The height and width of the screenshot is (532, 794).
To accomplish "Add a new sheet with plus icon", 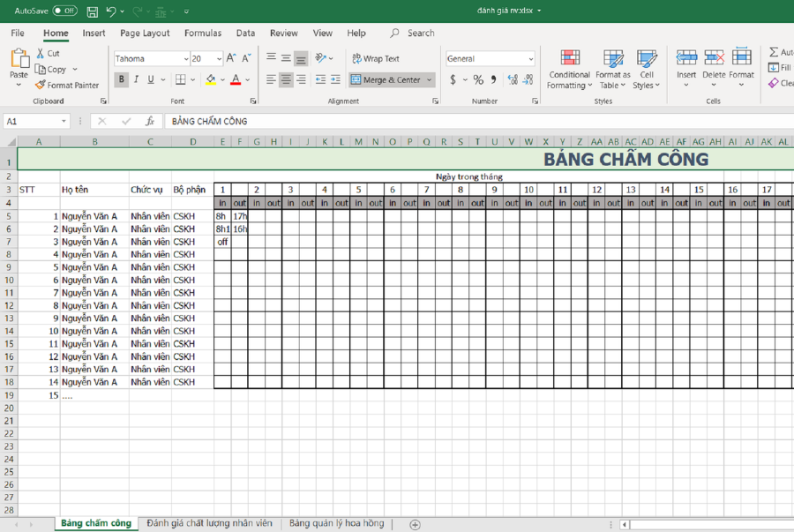I will 415,525.
